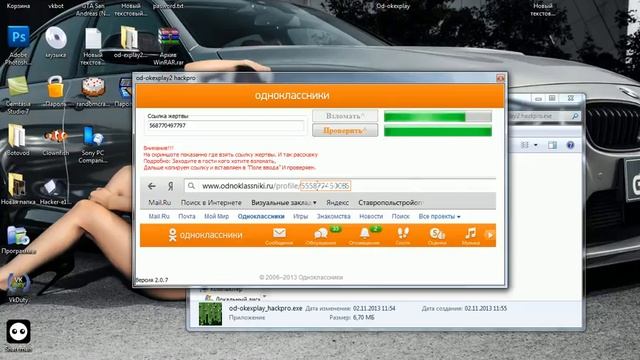Click the search field in Explorer window
The image size is (640, 360).
tap(544, 116)
